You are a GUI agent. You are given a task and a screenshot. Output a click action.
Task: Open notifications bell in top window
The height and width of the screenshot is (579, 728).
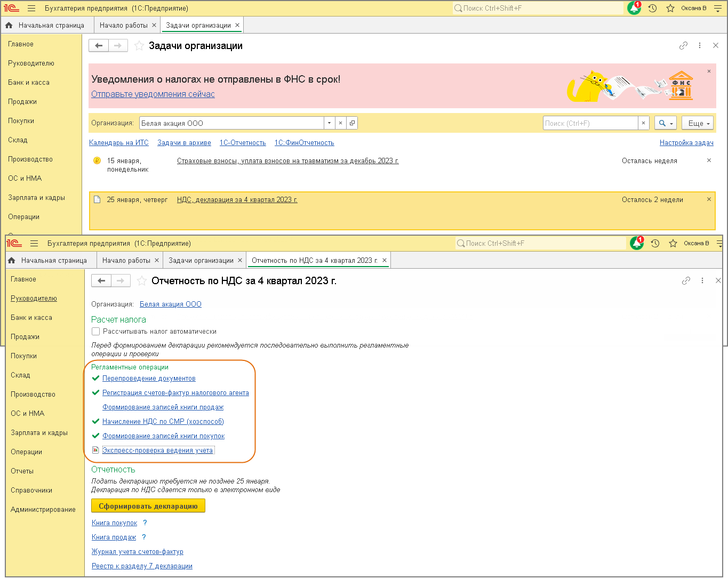(634, 8)
